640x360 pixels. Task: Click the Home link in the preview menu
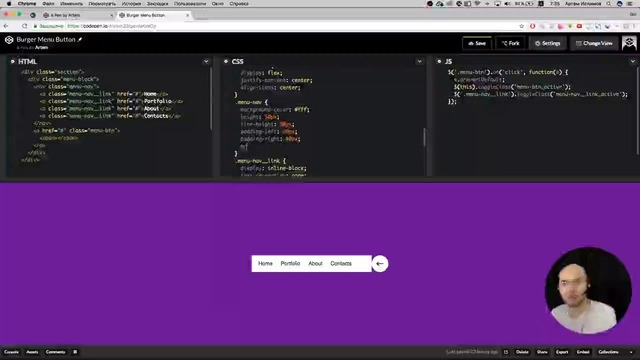[265, 264]
